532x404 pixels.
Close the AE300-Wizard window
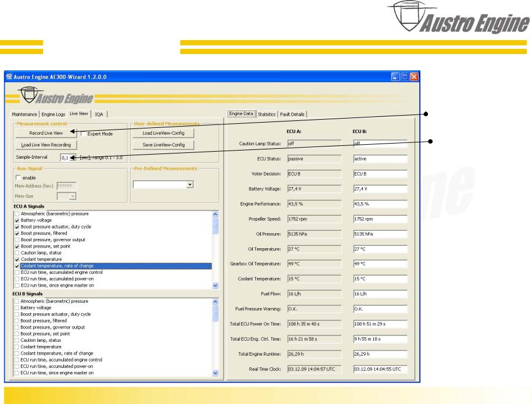tap(415, 77)
